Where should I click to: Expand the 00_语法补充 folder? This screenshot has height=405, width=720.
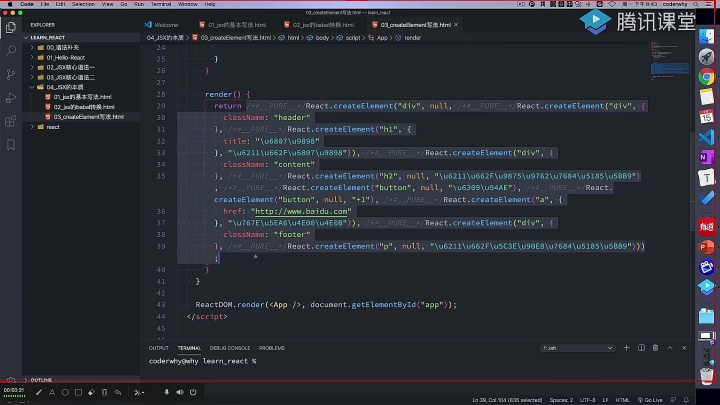(62, 47)
